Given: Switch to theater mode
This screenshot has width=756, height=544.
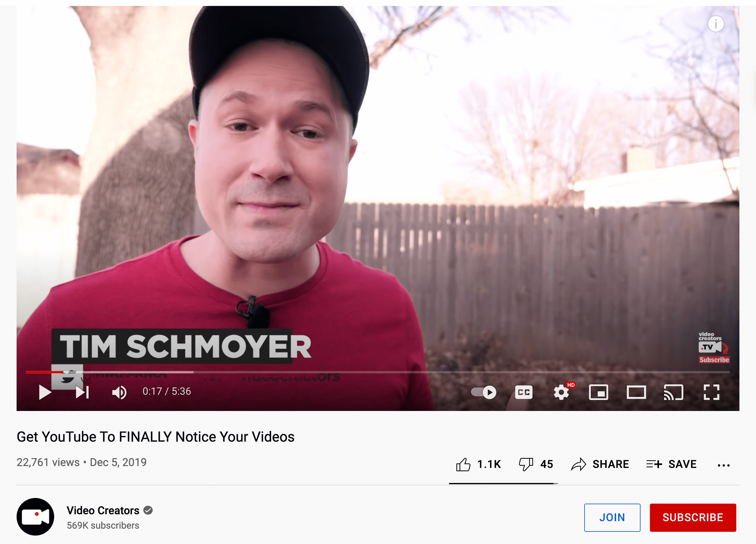Looking at the screenshot, I should coord(636,392).
